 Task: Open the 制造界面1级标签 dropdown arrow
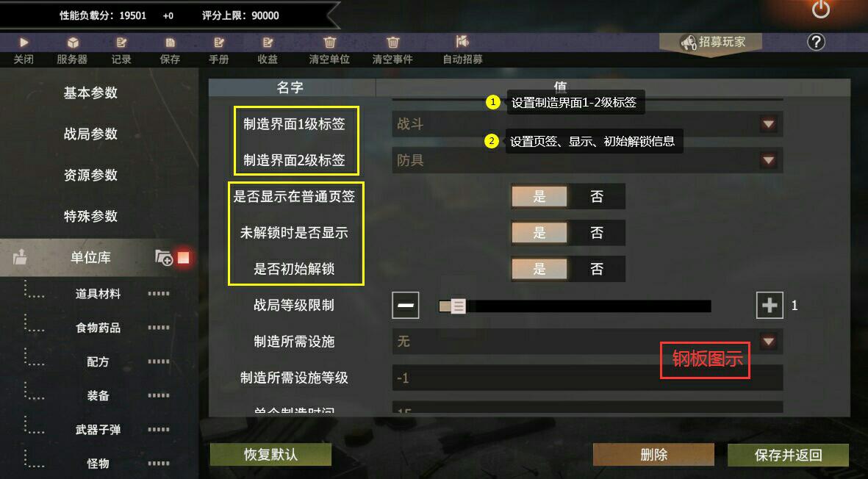(768, 124)
